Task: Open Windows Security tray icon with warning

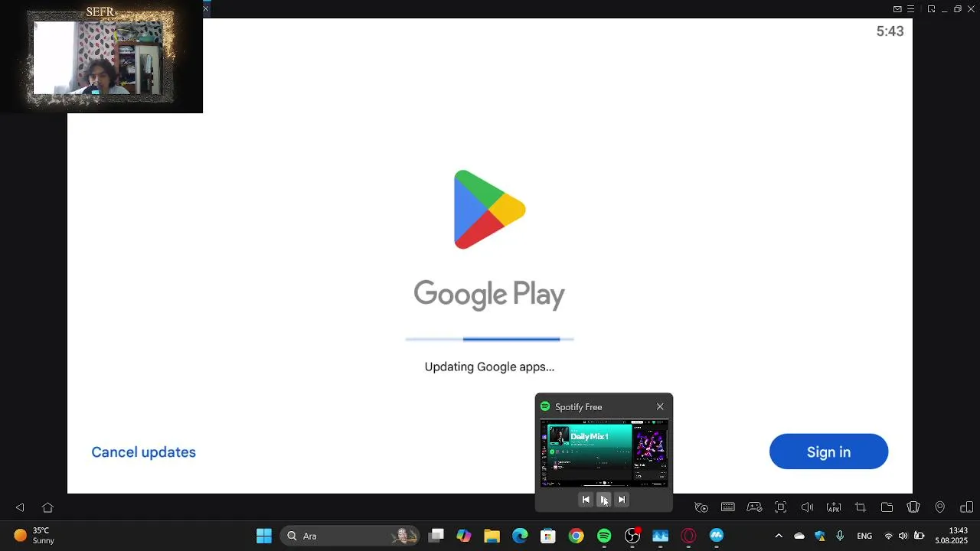Action: click(x=820, y=536)
